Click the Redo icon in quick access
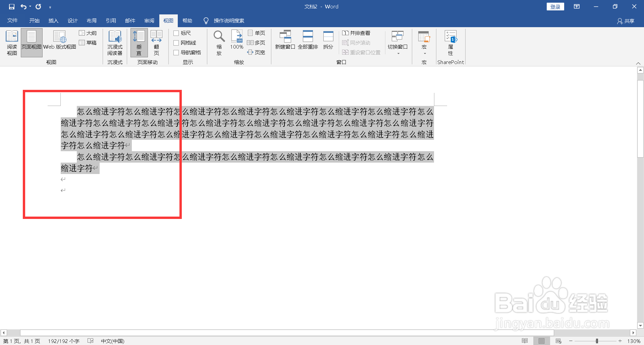644x345 pixels. [38, 7]
